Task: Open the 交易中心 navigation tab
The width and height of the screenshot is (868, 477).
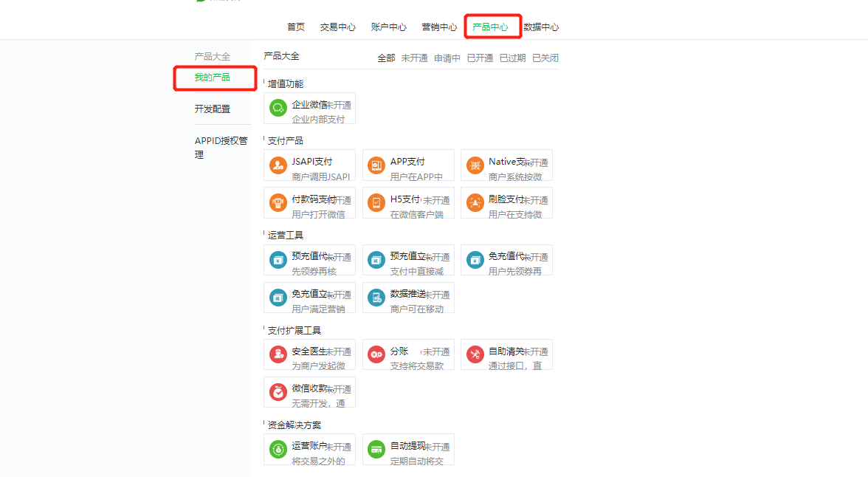Action: click(x=338, y=27)
